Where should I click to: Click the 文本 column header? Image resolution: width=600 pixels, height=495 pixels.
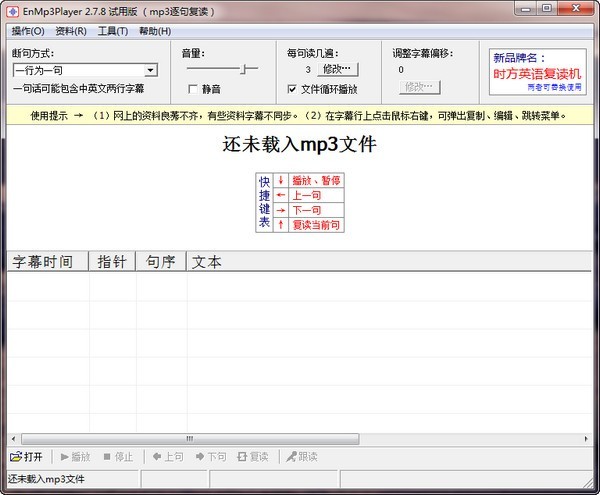(x=389, y=262)
